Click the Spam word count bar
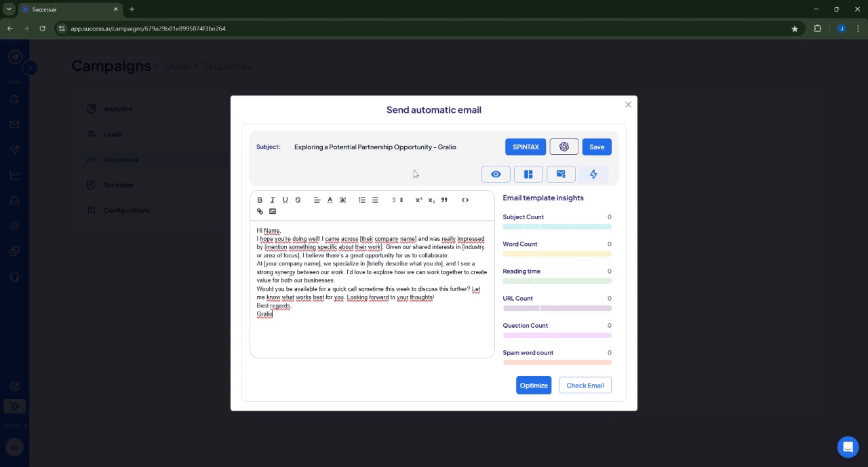The image size is (868, 467). pos(557,362)
